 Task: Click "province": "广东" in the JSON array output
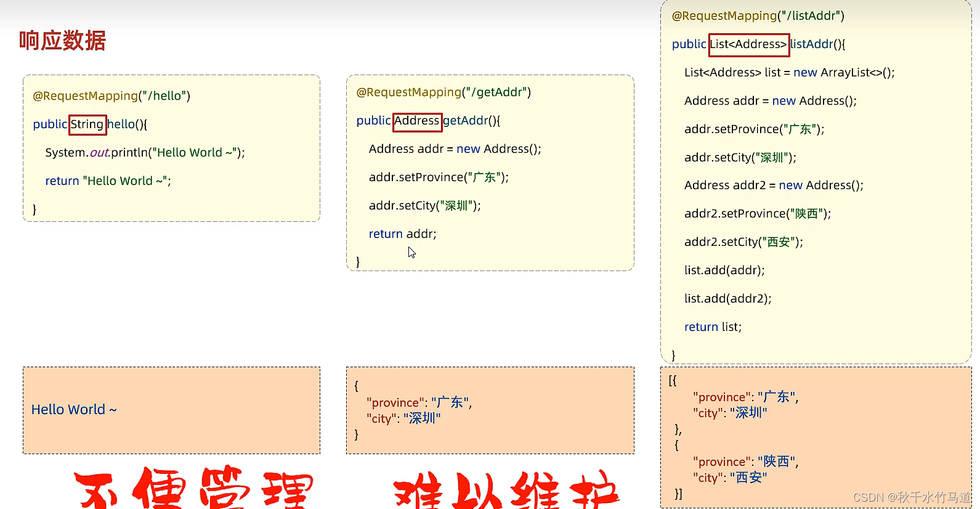tap(745, 397)
